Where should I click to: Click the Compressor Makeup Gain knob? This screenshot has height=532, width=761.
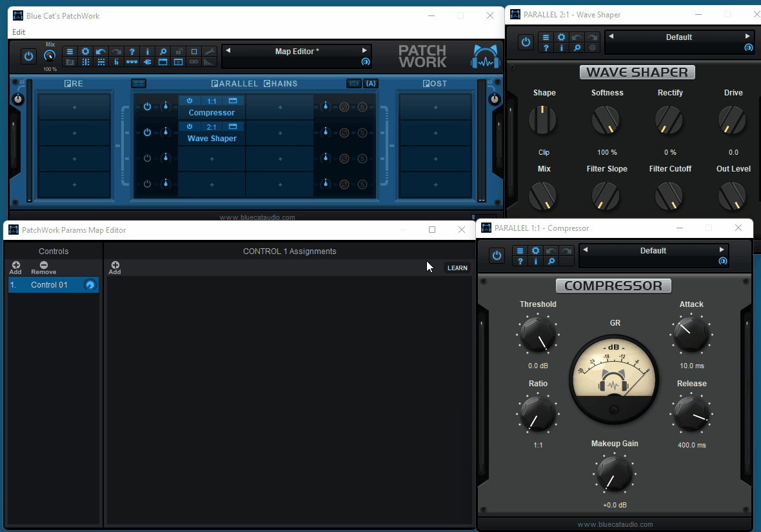615,474
